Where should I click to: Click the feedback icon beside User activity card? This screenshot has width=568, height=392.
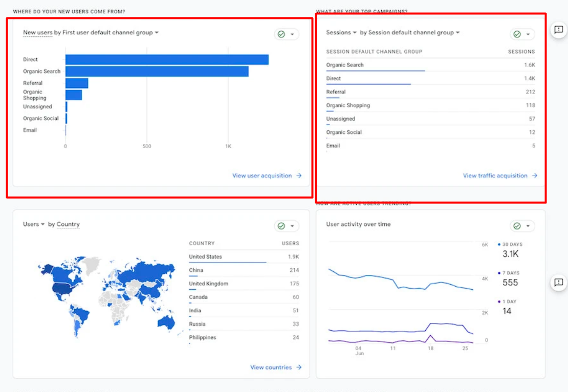point(558,282)
